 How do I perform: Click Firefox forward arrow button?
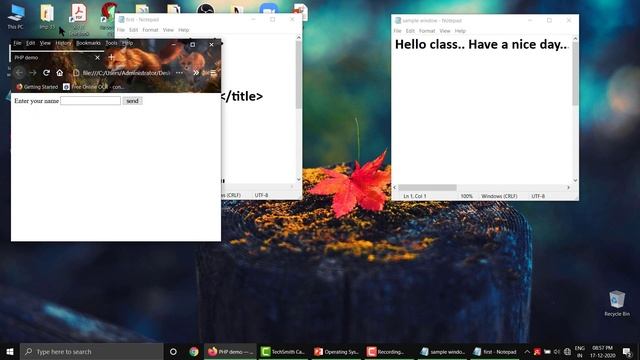(x=33, y=73)
